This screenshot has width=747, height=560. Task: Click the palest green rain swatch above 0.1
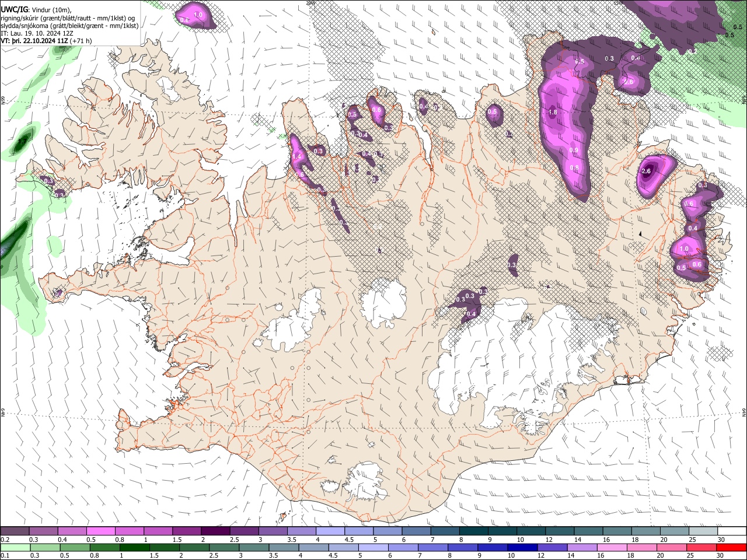tap(15, 548)
